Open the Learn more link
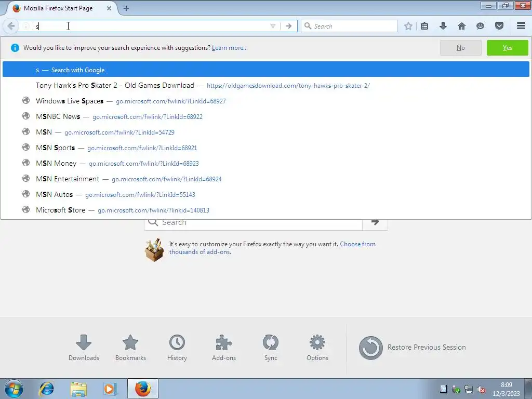532x399 pixels. click(230, 48)
